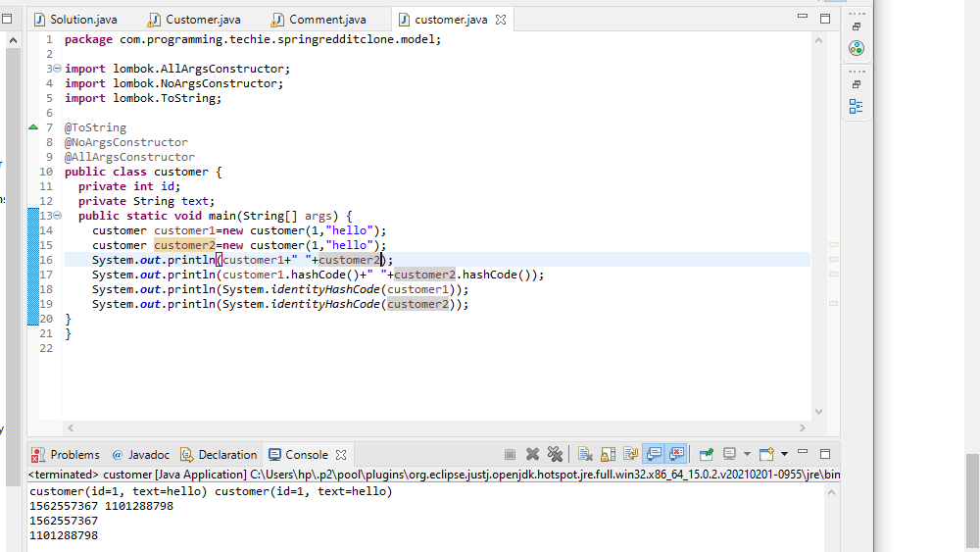
Task: Collapse the main method fold at line 13
Action: (x=58, y=215)
